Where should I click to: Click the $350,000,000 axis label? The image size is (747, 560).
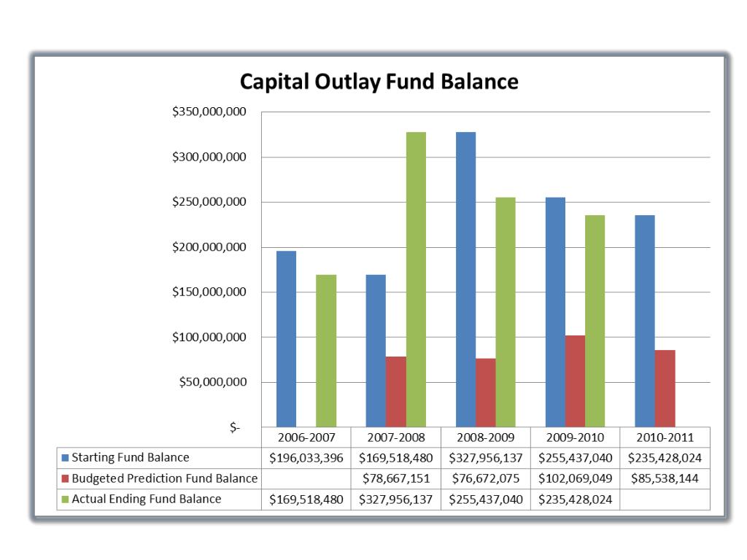click(x=209, y=112)
